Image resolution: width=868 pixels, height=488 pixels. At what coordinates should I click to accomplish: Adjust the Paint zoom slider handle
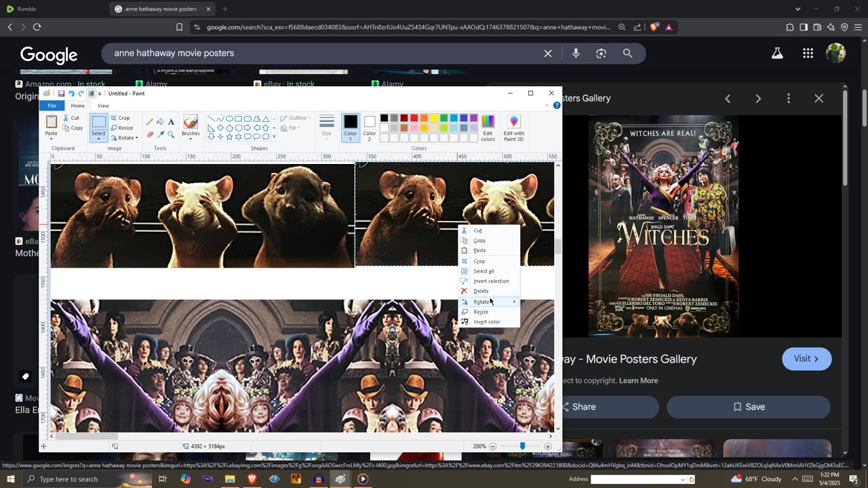coord(522,446)
